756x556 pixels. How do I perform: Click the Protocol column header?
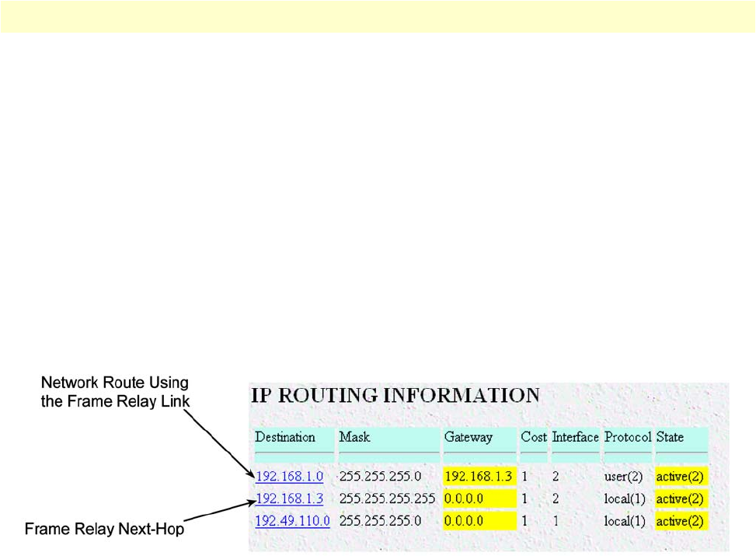(x=627, y=437)
